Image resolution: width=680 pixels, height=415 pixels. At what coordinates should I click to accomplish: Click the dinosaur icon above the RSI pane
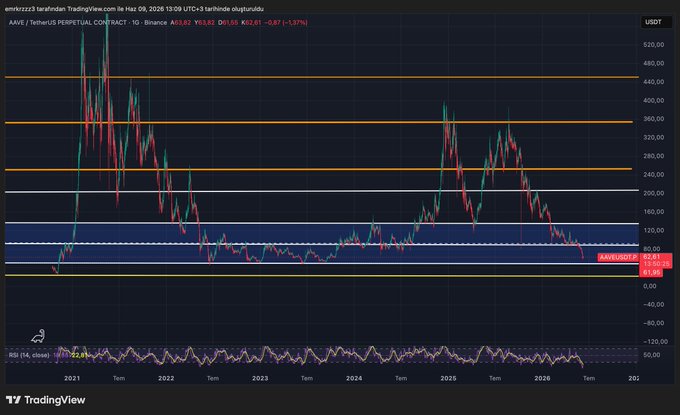point(38,336)
